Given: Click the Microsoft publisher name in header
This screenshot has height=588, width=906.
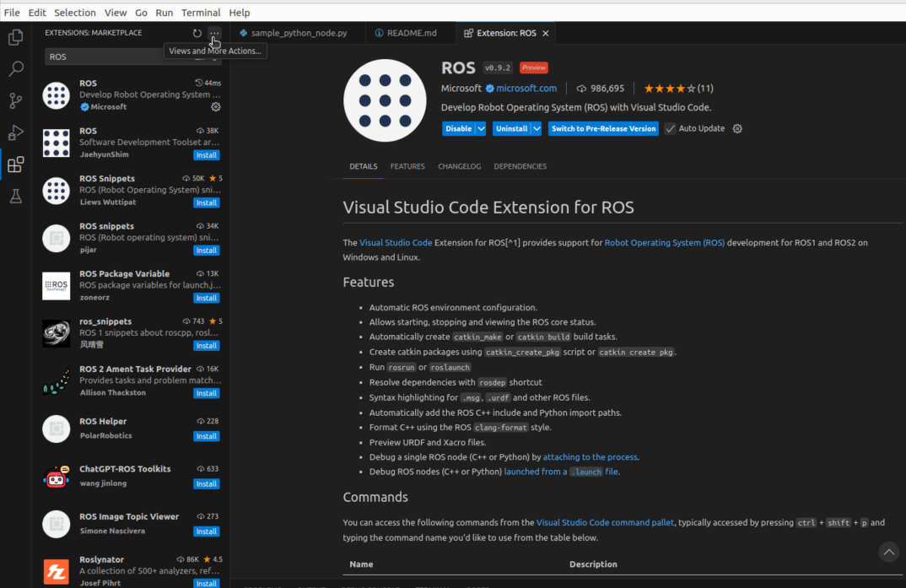Looking at the screenshot, I should [x=461, y=89].
